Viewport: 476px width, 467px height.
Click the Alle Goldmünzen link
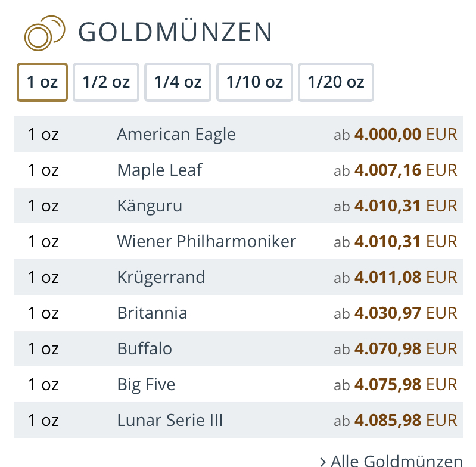pos(396,460)
